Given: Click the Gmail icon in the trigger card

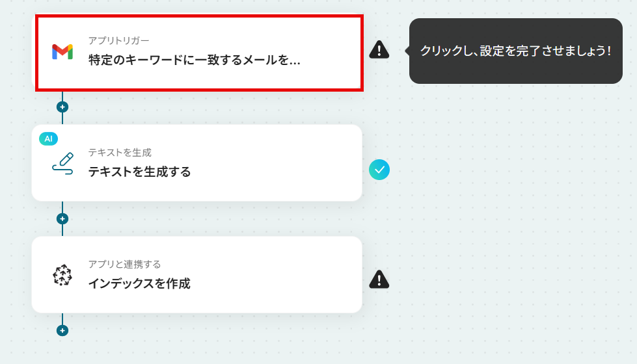Looking at the screenshot, I should coord(62,52).
